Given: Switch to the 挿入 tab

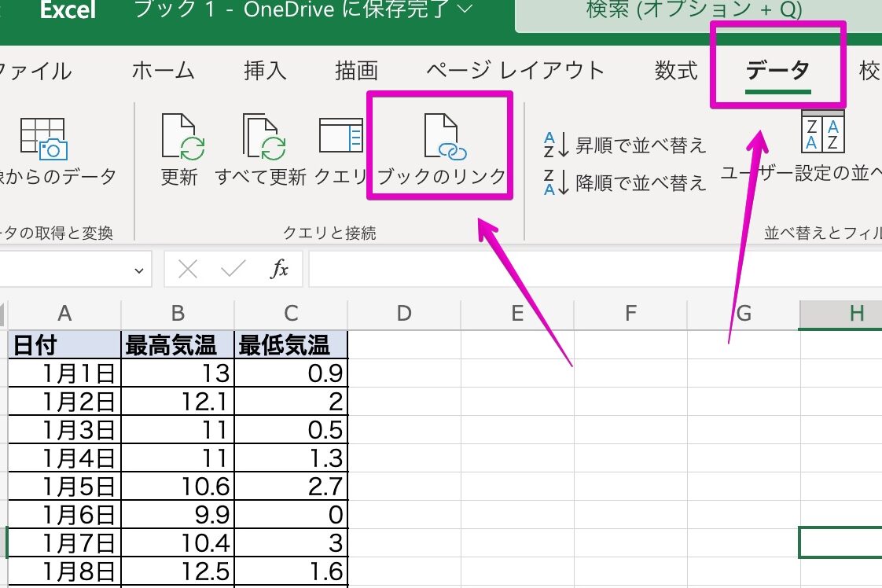Looking at the screenshot, I should [265, 71].
